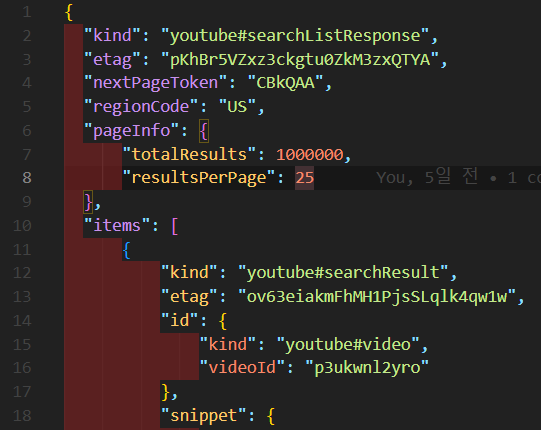Select the value "youtube#video"
The image size is (541, 430).
(348, 344)
